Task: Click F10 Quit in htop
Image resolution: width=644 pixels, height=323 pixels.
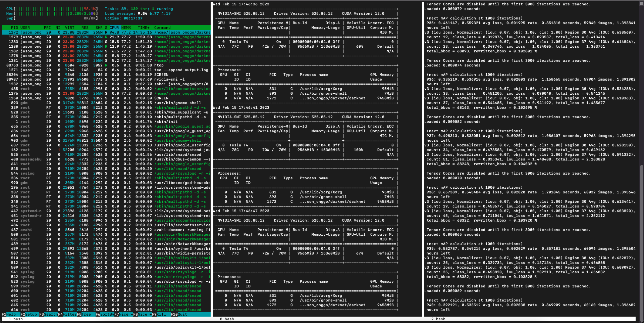Action: [179, 314]
